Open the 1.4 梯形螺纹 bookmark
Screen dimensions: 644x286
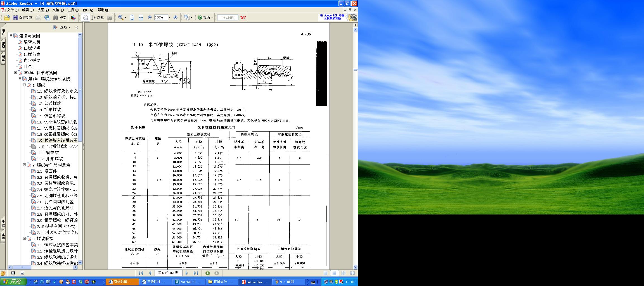[49, 110]
